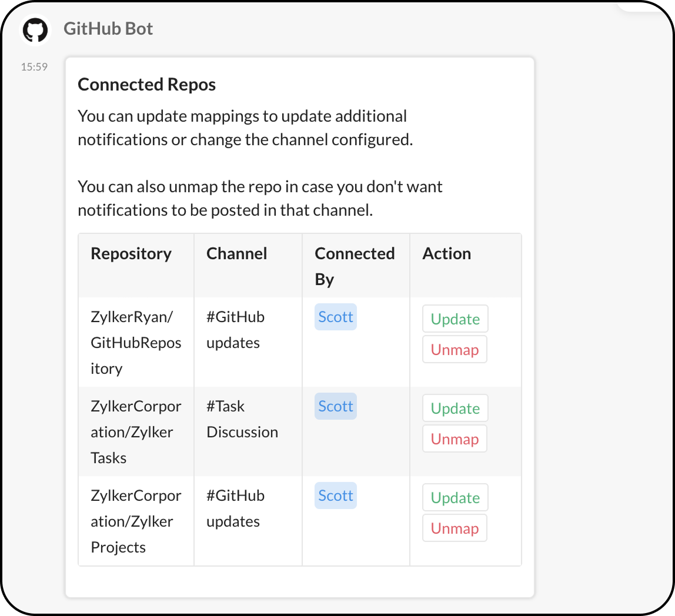Image resolution: width=675 pixels, height=616 pixels.
Task: Open Scott mention in Zylker Tasks row
Action: coord(335,406)
